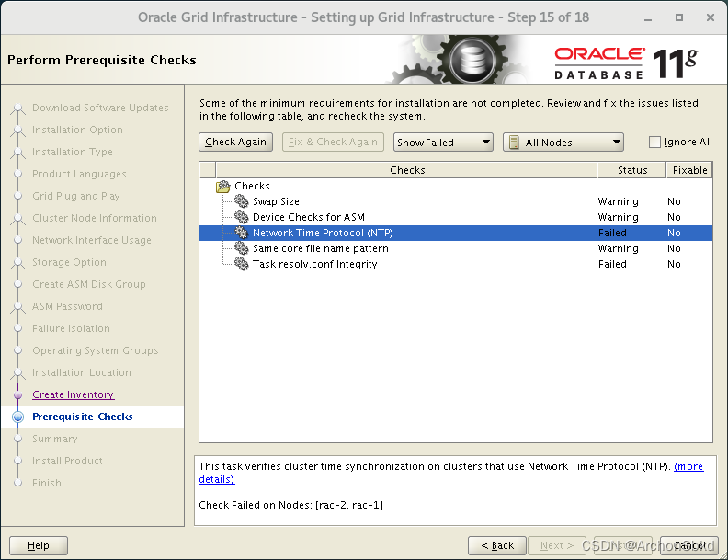Select the Swap Size check row
Screen dimensions: 728x560
[456, 201]
